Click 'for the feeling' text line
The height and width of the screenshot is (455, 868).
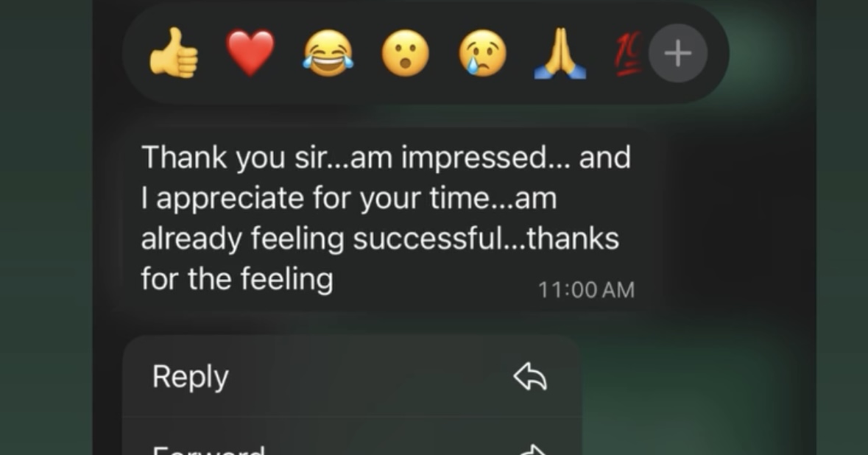click(237, 280)
